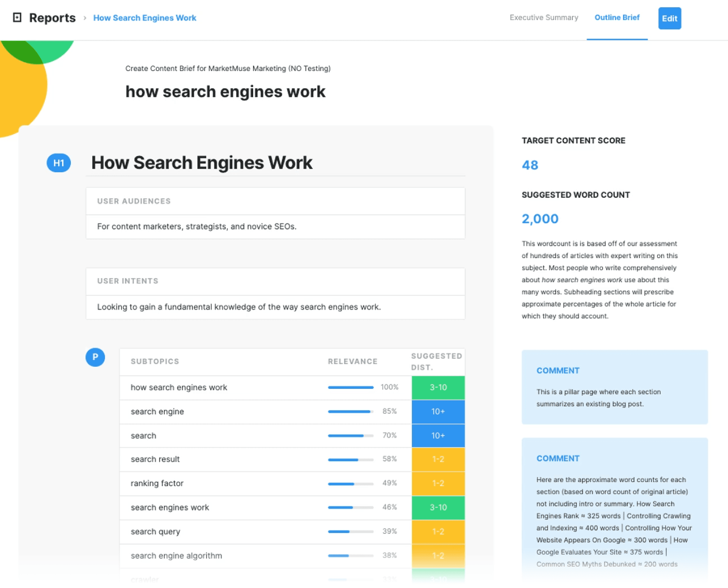Viewport: 728px width, 588px height.
Task: Click the H1 heading badge
Action: pyautogui.click(x=58, y=163)
